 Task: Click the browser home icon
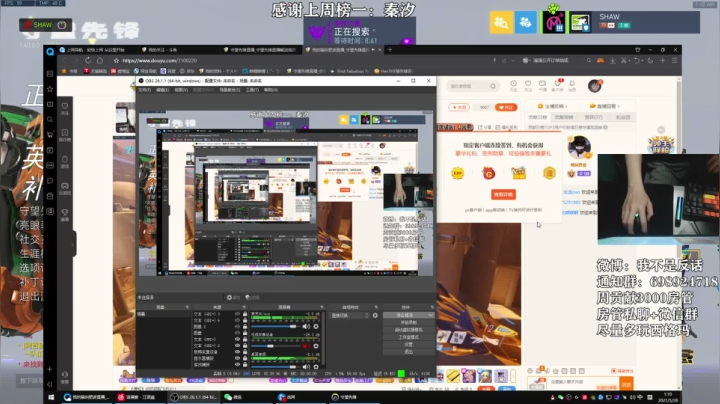pyautogui.click(x=100, y=60)
